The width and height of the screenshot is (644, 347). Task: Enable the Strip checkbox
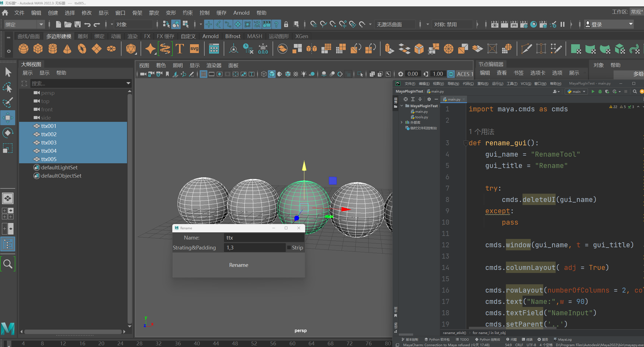point(289,248)
